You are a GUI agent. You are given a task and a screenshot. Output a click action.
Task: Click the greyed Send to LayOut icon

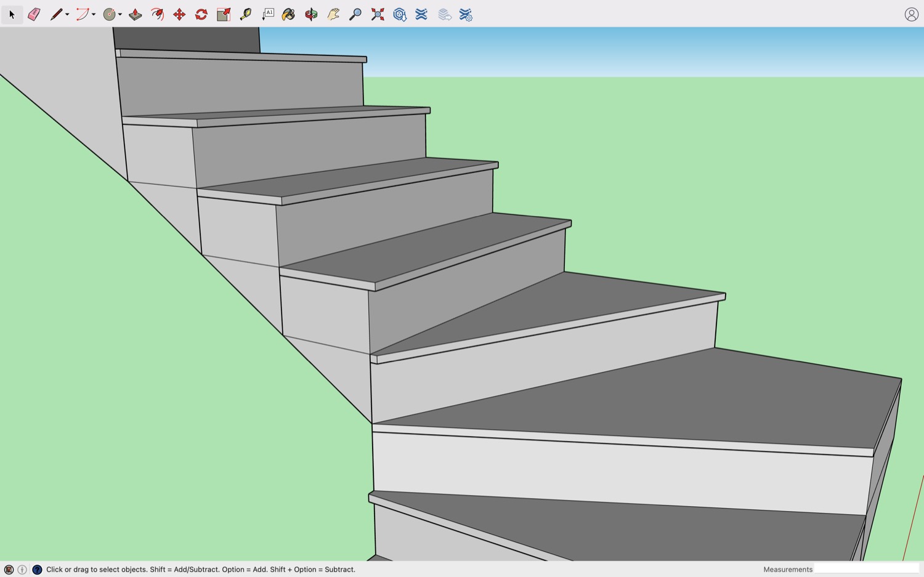[x=444, y=14]
